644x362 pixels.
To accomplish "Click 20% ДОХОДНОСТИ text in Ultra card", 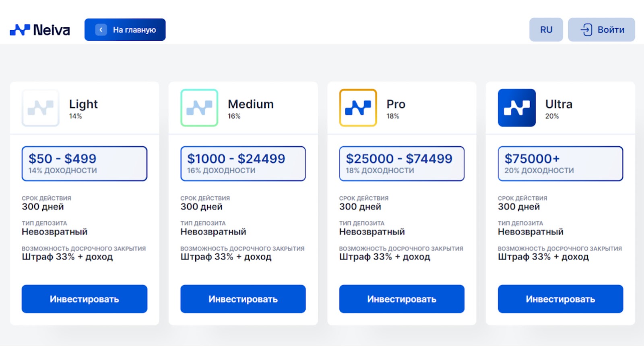I will pyautogui.click(x=539, y=171).
